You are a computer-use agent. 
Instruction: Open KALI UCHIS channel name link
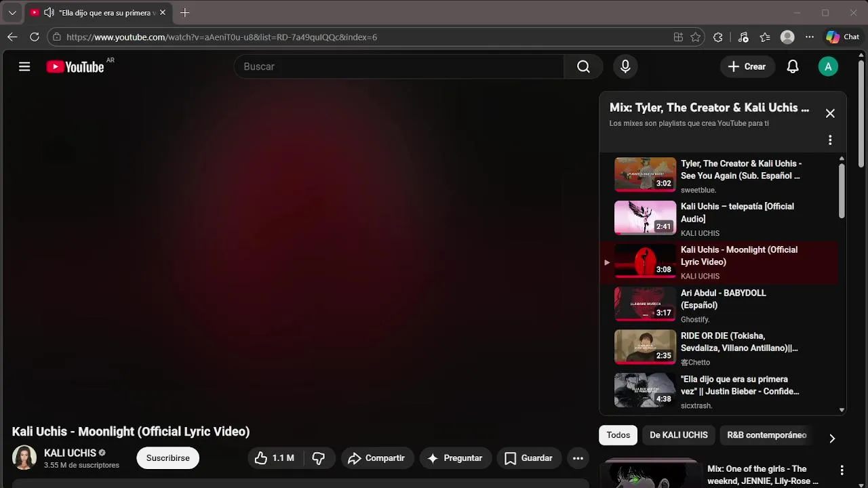(x=70, y=453)
